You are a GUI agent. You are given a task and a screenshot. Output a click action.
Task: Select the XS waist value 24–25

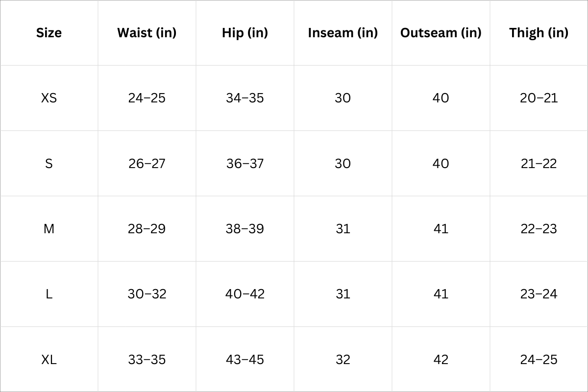147,98
